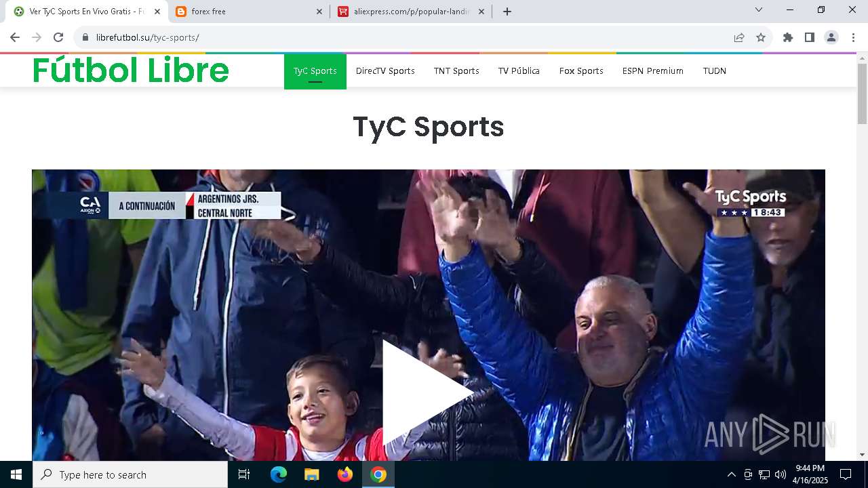Image resolution: width=868 pixels, height=488 pixels.
Task: Switch to the aliexpress tab
Action: 411,12
